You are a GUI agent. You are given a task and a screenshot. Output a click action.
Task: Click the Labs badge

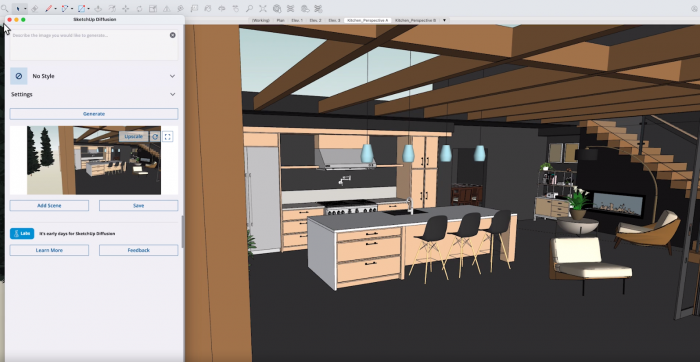pyautogui.click(x=22, y=233)
